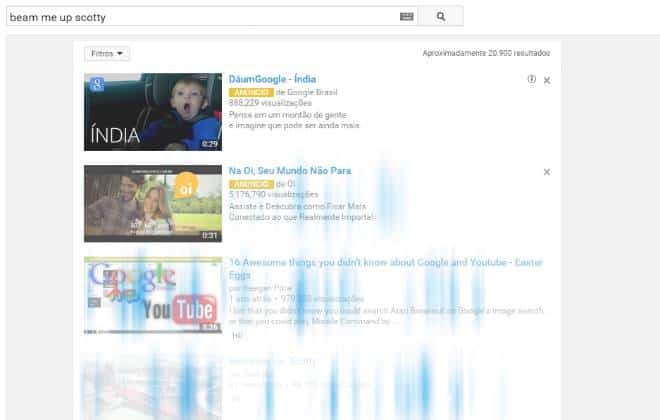Click the Oi couple video thumbnail
This screenshot has width=660, height=420.
[x=153, y=204]
